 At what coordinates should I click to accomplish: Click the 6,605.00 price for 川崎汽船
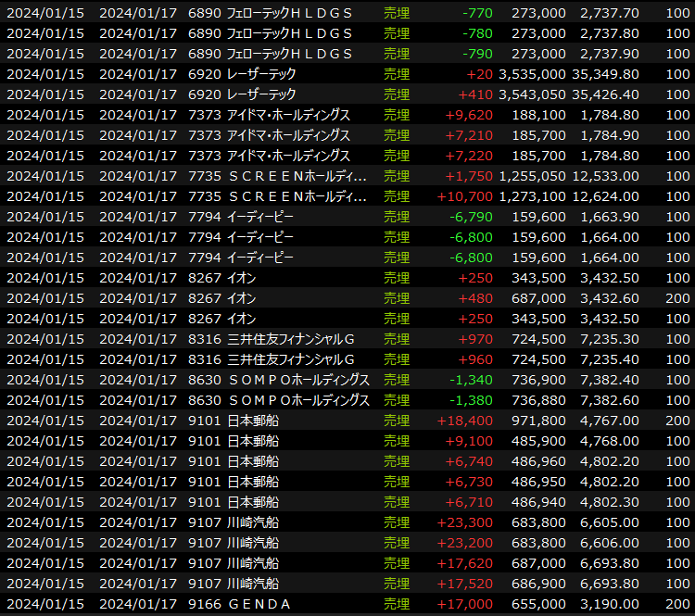pos(609,522)
